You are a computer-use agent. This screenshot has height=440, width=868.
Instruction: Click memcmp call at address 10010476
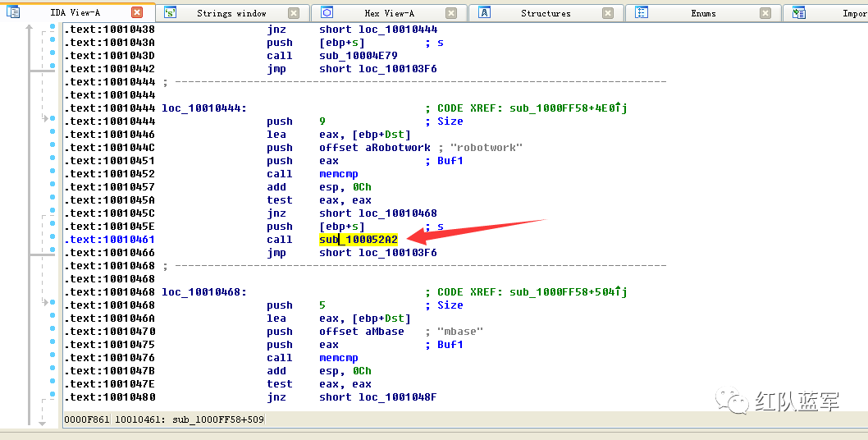[x=338, y=358]
